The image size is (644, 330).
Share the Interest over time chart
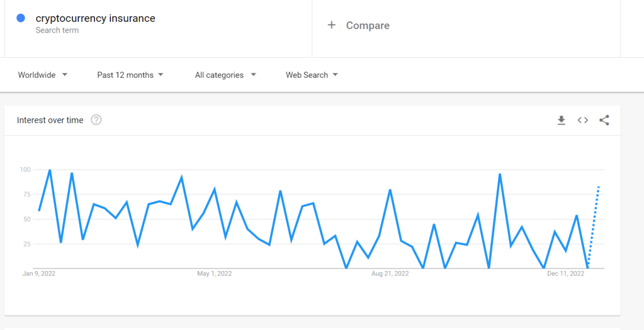click(604, 120)
